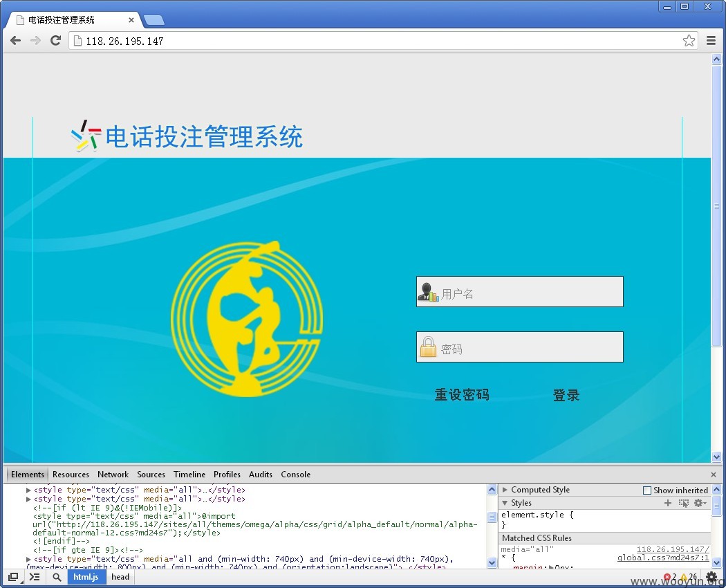Image resolution: width=726 pixels, height=588 pixels.
Task: Switch to the Elements panel tab
Action: 28,474
